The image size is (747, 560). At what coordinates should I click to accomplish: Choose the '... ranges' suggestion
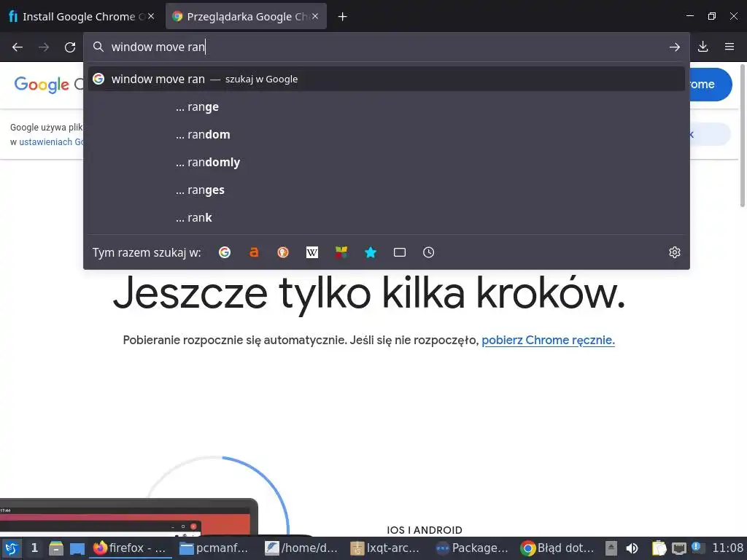click(x=387, y=190)
